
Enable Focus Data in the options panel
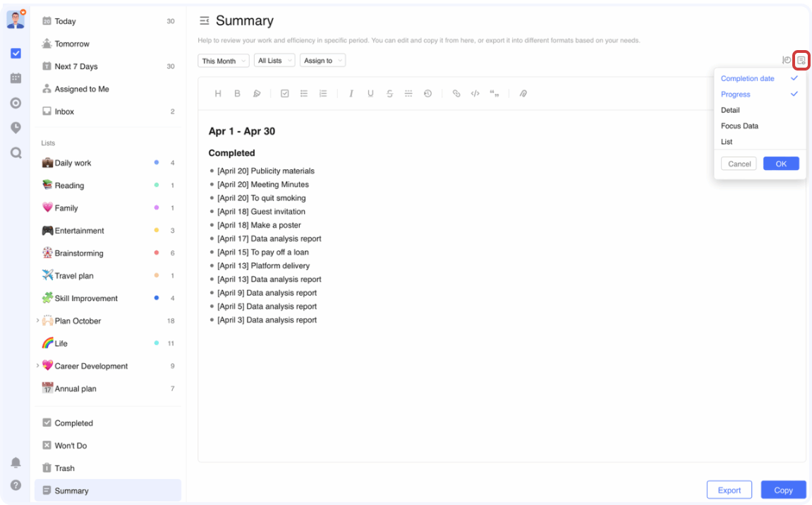[x=739, y=126]
